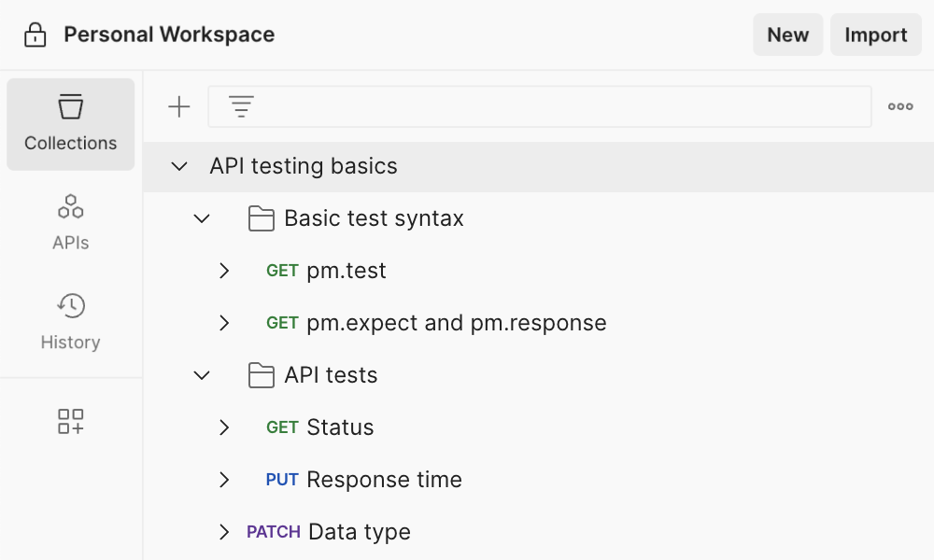This screenshot has height=560, width=934.
Task: Collapse the API tests folder chevron
Action: (x=202, y=375)
